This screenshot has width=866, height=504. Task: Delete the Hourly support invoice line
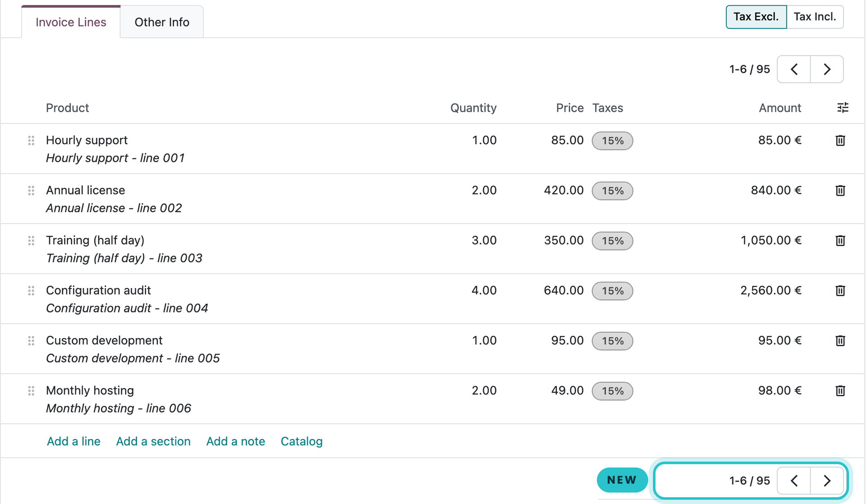(x=840, y=141)
